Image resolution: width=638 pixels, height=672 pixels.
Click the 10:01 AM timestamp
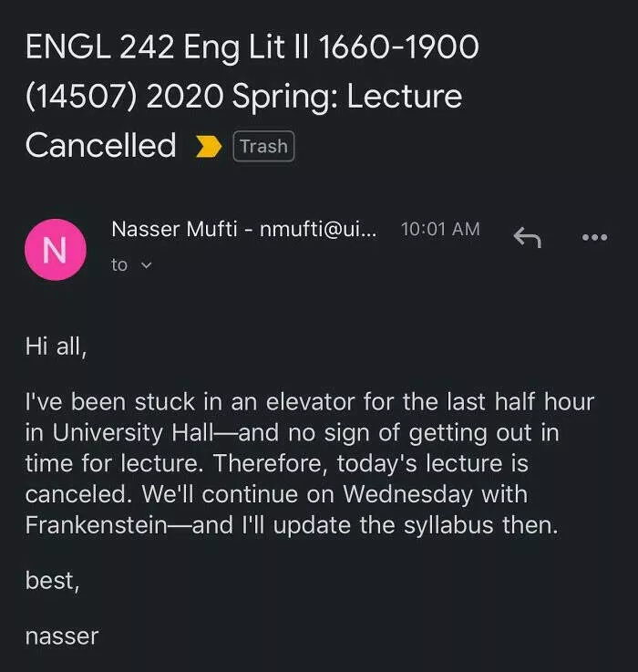pos(440,230)
